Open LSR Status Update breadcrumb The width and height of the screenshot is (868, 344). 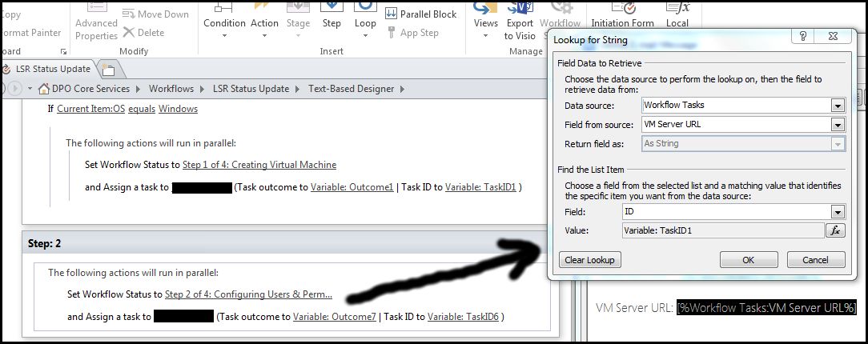(x=251, y=89)
